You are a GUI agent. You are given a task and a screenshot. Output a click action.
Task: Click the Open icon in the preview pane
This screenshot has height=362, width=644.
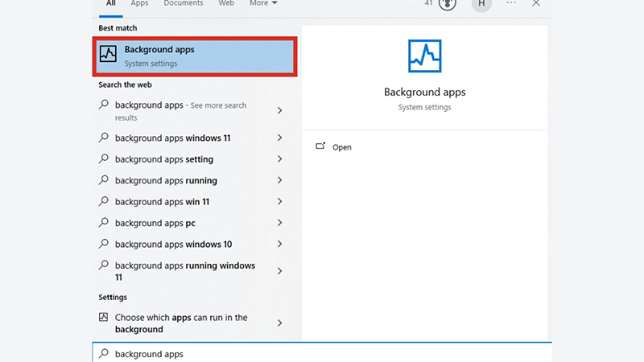[320, 146]
